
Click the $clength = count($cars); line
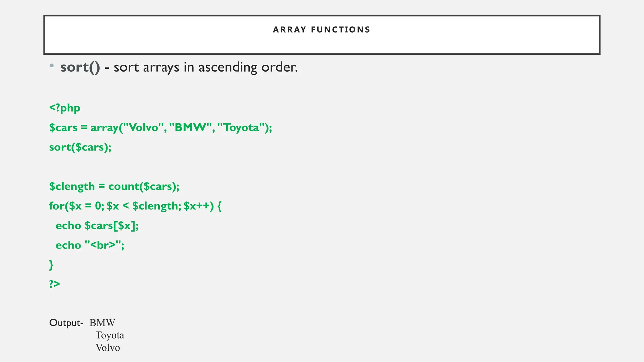click(114, 186)
